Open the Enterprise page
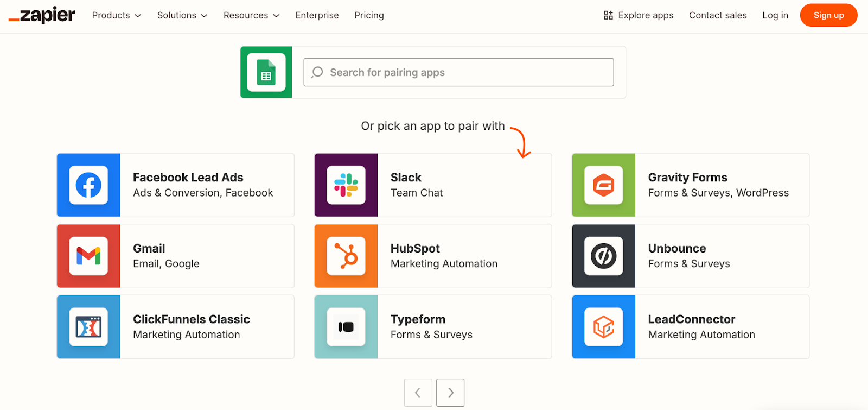This screenshot has width=868, height=410. click(x=317, y=15)
